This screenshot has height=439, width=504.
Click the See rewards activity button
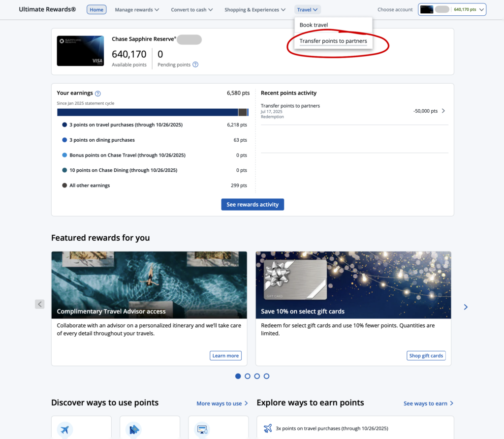(x=252, y=204)
